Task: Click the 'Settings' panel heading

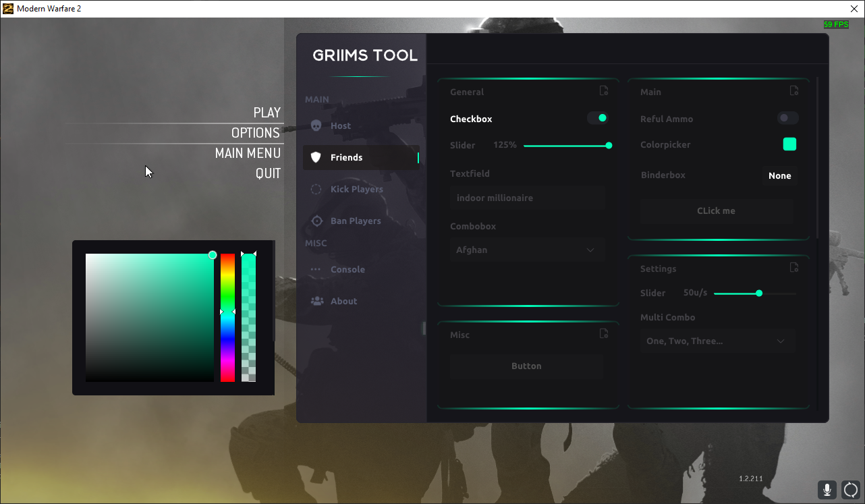Action: pos(658,269)
